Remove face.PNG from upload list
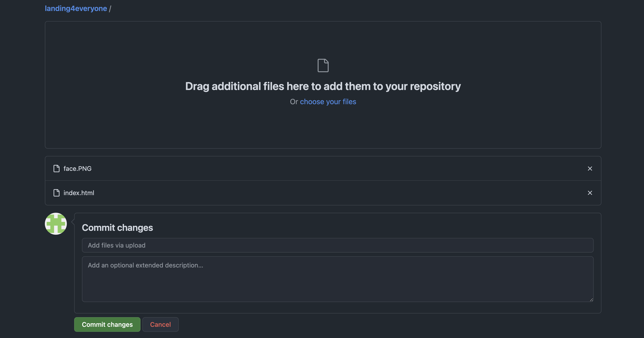The width and height of the screenshot is (644, 338). (x=590, y=169)
